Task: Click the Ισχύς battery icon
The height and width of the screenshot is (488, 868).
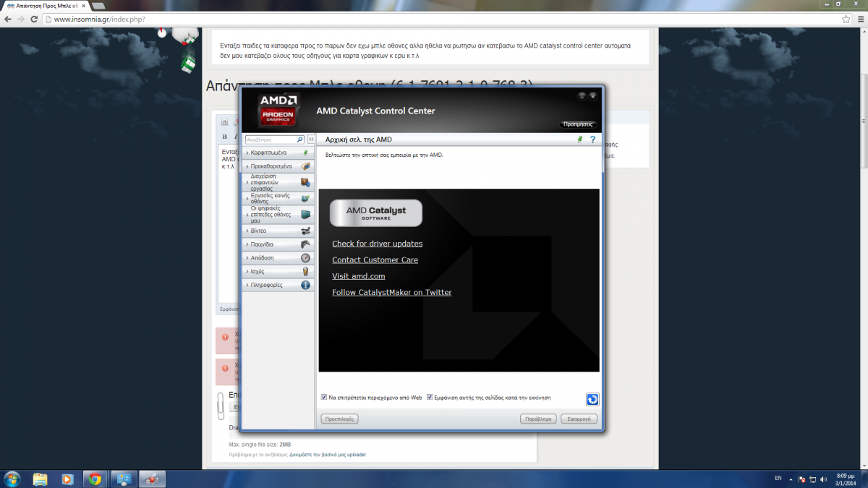Action: (x=305, y=271)
